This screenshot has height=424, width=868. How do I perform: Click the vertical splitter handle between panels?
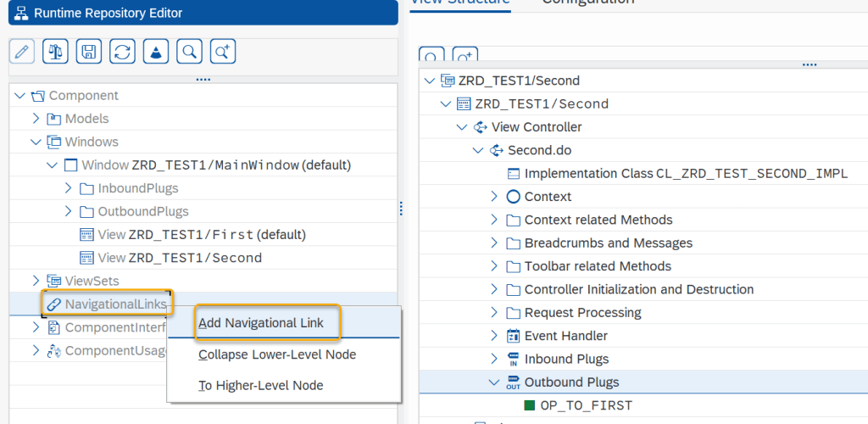pos(400,209)
